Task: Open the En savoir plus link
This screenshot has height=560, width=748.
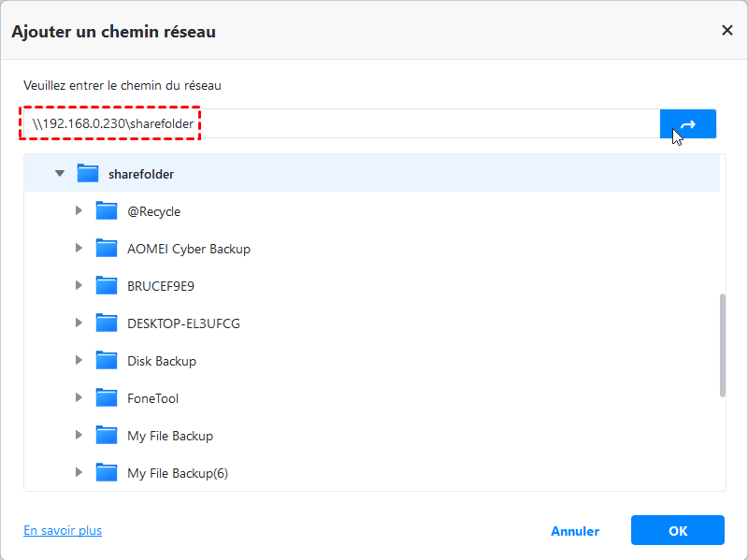Action: point(63,530)
